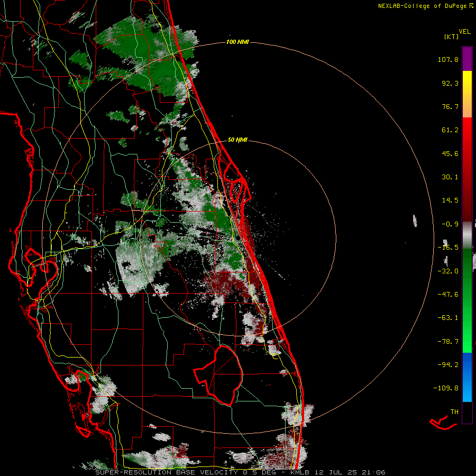Image resolution: width=476 pixels, height=476 pixels.
Task: Click the 100 NMI range ring label
Action: pyautogui.click(x=237, y=42)
